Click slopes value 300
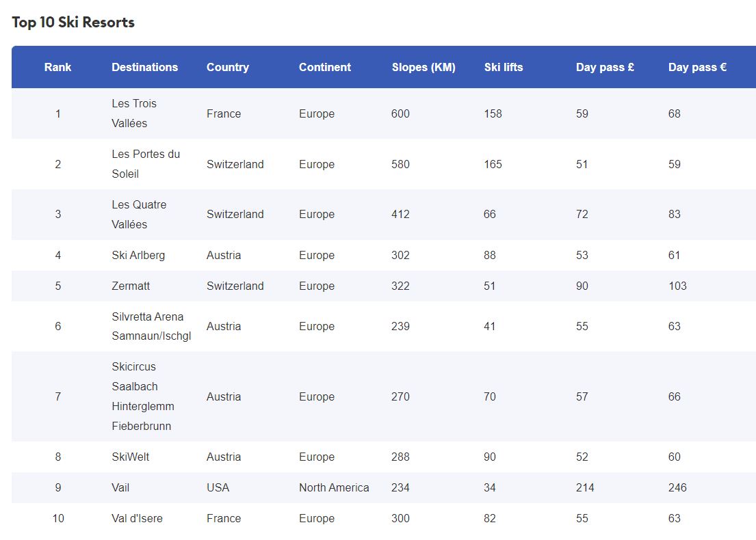The image size is (756, 540). click(x=400, y=518)
